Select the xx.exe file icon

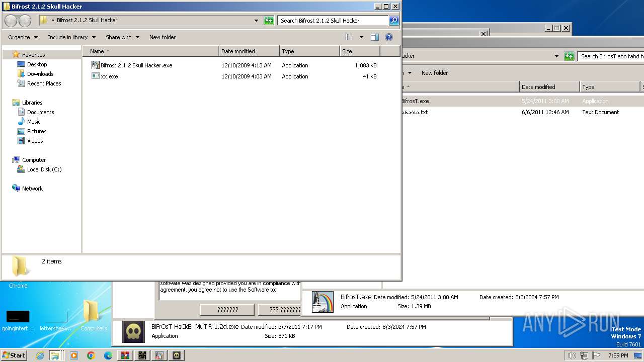[x=96, y=76]
